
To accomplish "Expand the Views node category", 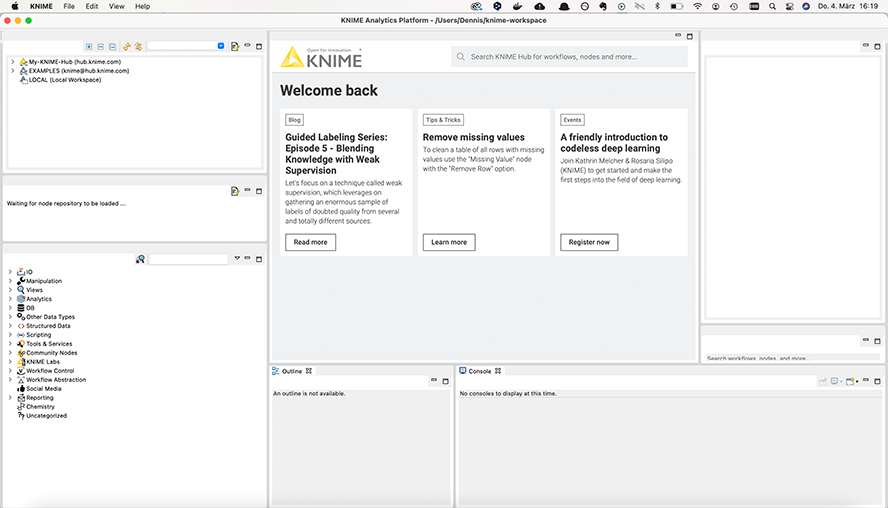I will coord(10,290).
